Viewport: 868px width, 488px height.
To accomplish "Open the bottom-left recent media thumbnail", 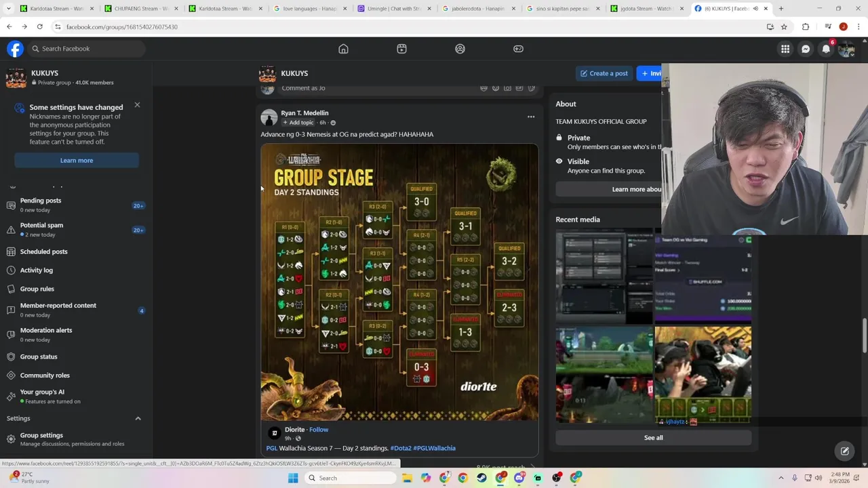I will (x=604, y=375).
